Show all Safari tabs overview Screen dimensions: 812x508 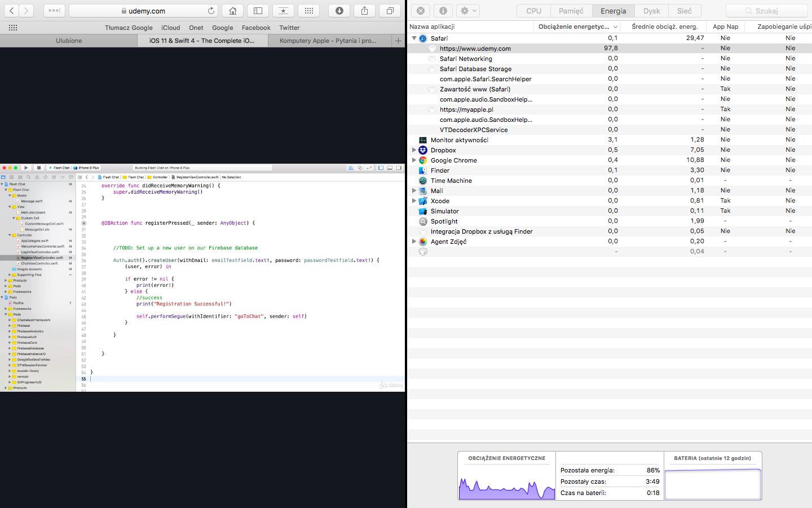(390, 11)
